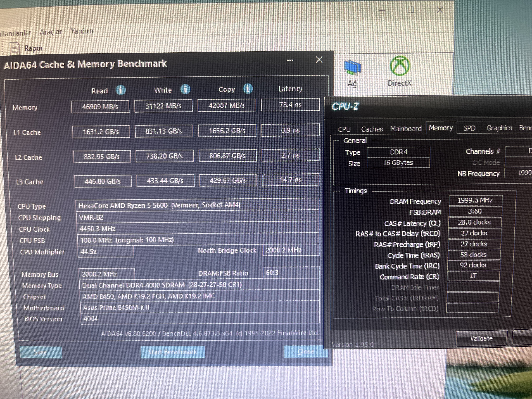Click the Rapor report icon
The width and height of the screenshot is (532, 399).
(x=15, y=48)
